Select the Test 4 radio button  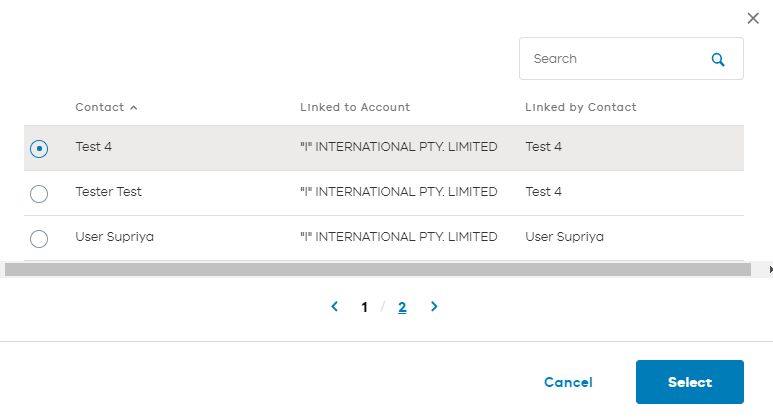coord(39,148)
